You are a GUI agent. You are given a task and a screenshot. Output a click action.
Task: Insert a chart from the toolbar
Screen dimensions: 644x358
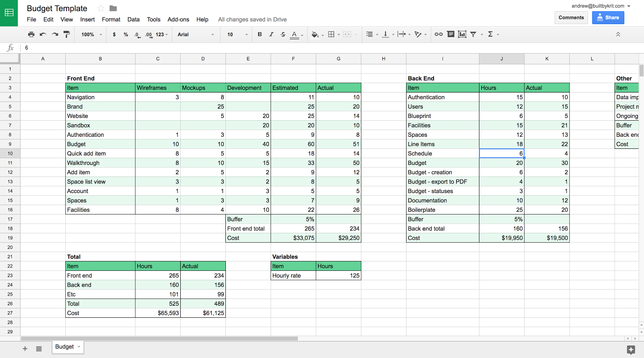tap(462, 35)
